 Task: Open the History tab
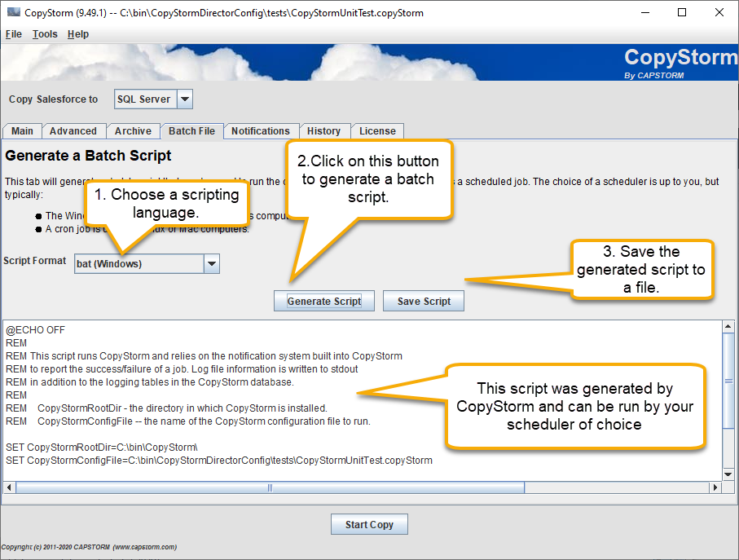[x=323, y=131]
